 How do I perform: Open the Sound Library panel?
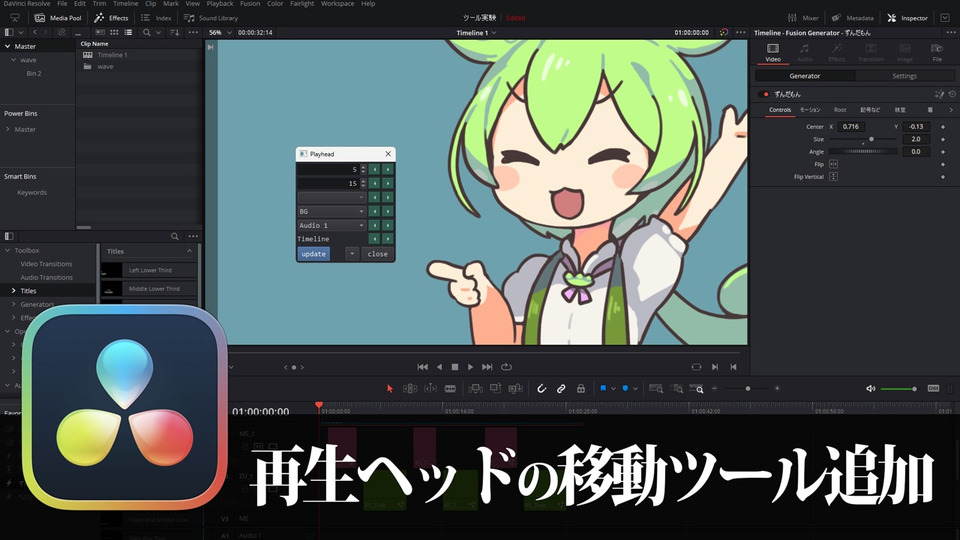click(211, 18)
